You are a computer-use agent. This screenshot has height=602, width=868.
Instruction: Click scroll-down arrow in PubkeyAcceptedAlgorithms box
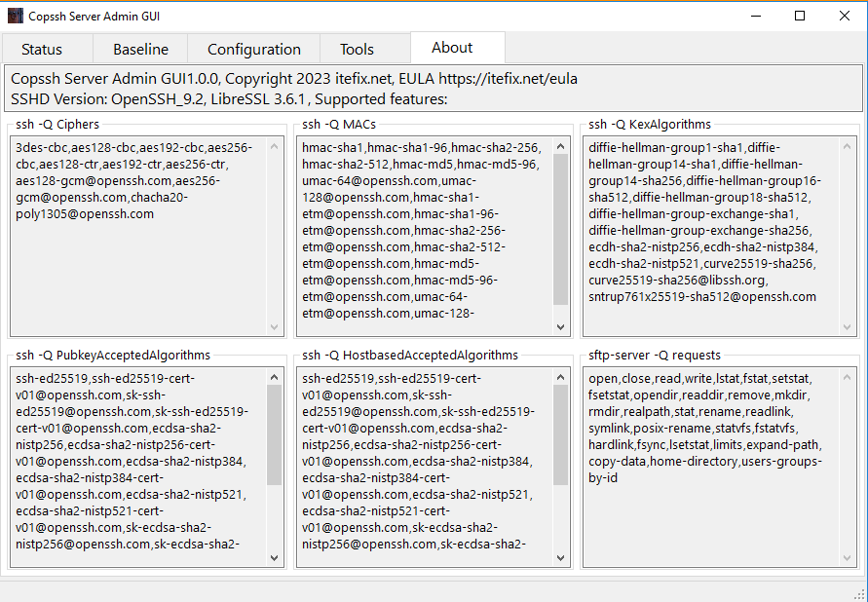[275, 558]
